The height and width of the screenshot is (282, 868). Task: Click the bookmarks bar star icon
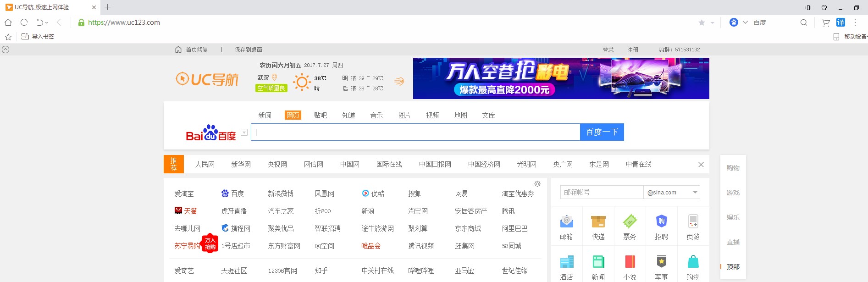(x=8, y=37)
